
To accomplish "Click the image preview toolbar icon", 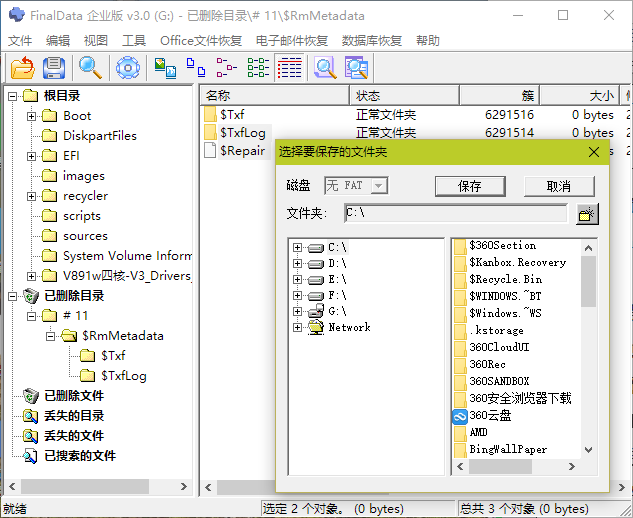I will (x=165, y=67).
